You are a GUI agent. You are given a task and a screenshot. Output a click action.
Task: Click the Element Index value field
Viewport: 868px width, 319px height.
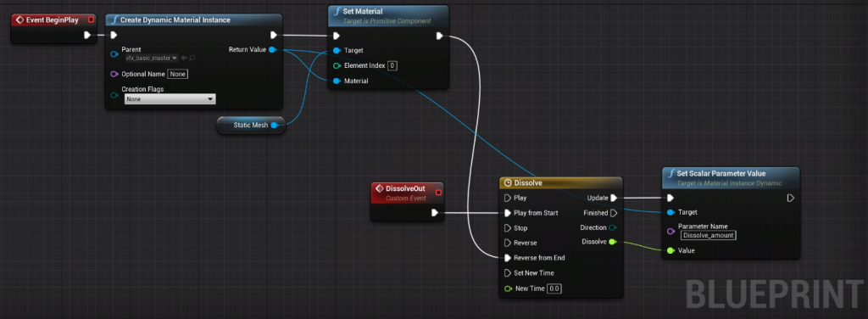[392, 65]
